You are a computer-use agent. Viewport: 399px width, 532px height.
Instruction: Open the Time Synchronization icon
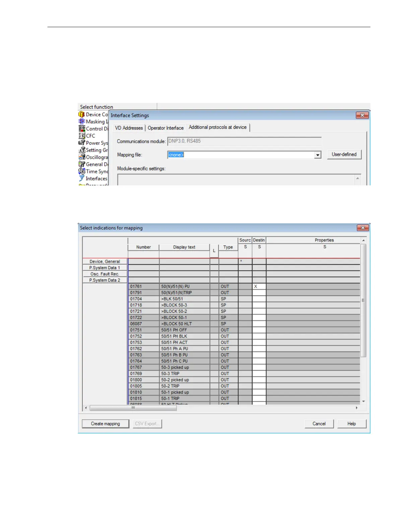81,171
